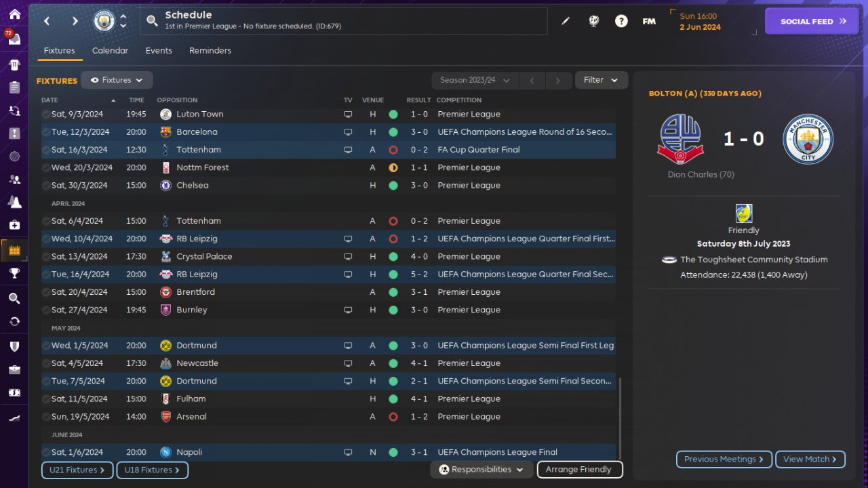Click the down chevron beside the club badge
The image size is (868, 488).
pyautogui.click(x=123, y=26)
